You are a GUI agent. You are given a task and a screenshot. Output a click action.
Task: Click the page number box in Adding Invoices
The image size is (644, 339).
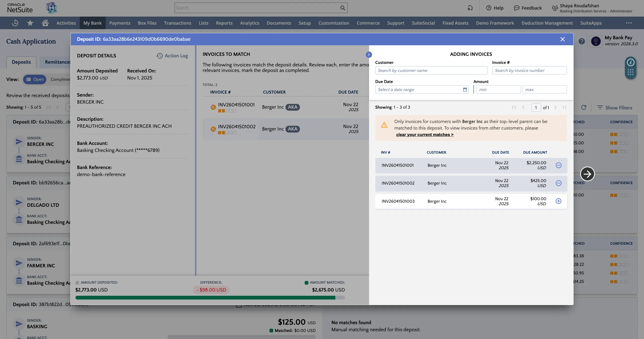click(536, 108)
